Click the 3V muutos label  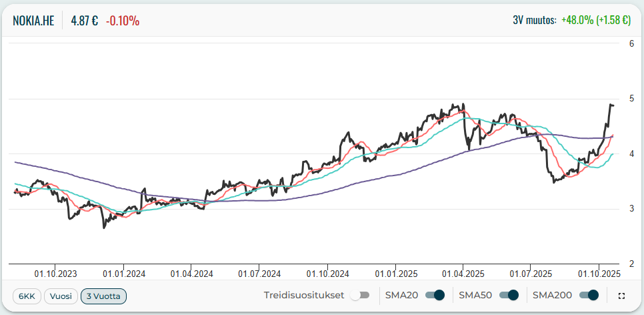[x=534, y=20]
